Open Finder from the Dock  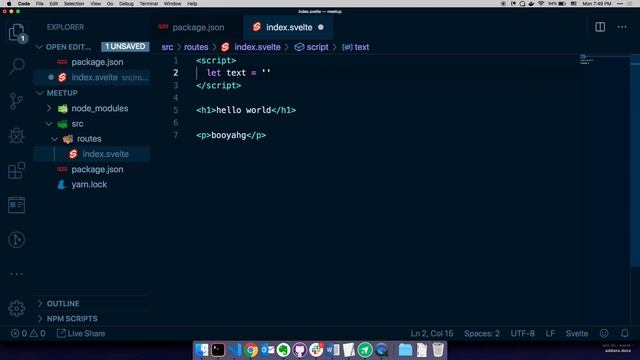coord(202,350)
